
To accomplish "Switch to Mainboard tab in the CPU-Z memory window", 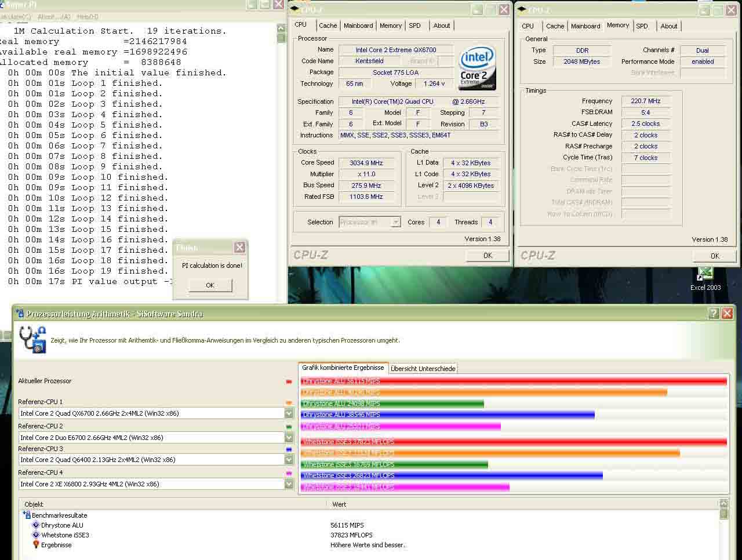I will (585, 26).
